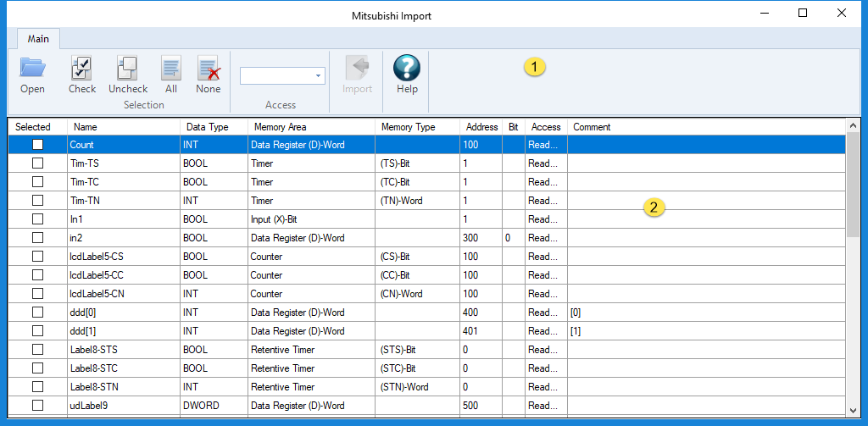Click the in2 name cell
The height and width of the screenshot is (426, 868).
coord(124,237)
